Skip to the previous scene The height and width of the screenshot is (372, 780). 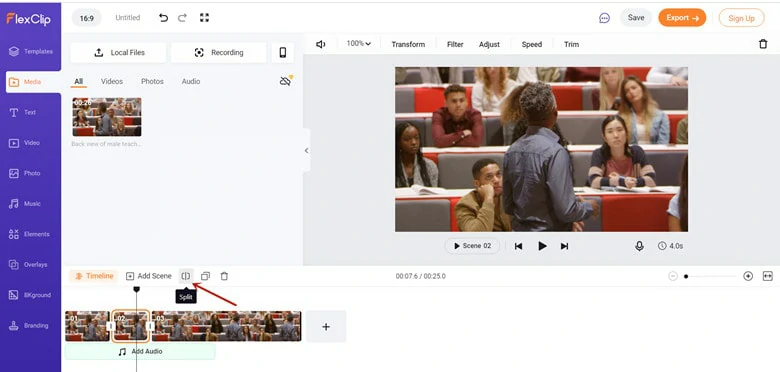click(518, 246)
